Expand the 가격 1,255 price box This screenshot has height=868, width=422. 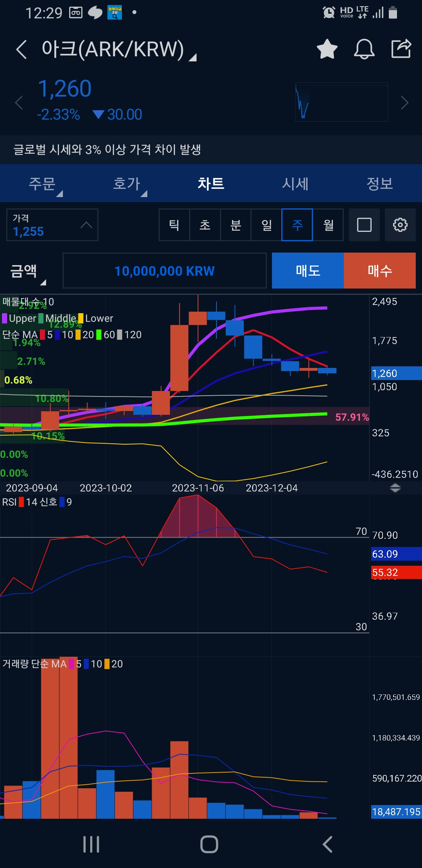click(52, 225)
